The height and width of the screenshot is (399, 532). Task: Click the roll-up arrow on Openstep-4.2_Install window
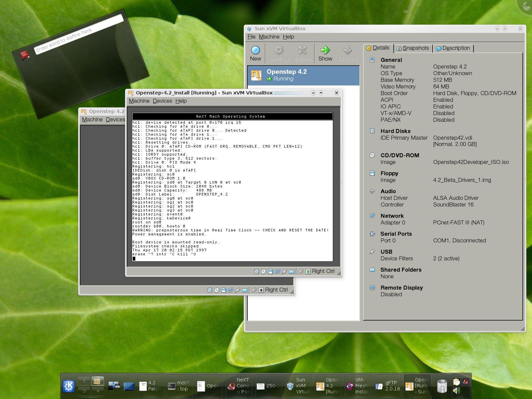(x=321, y=93)
